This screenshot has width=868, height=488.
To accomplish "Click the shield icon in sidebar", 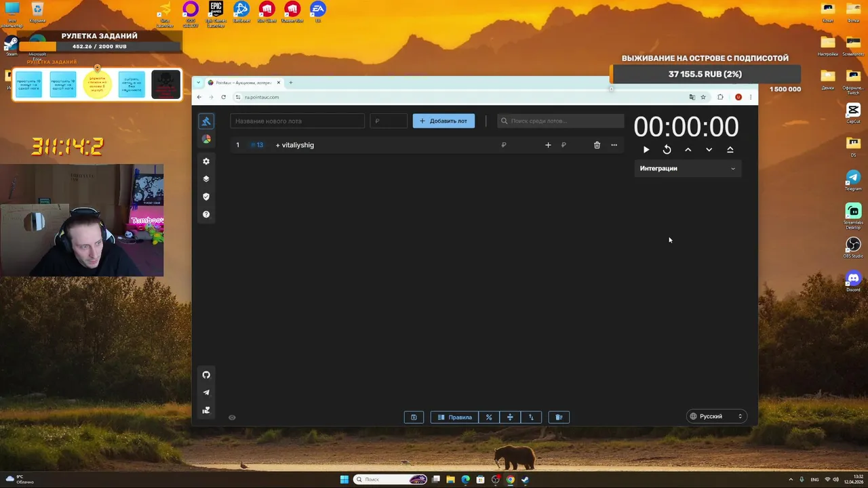I will (x=206, y=197).
